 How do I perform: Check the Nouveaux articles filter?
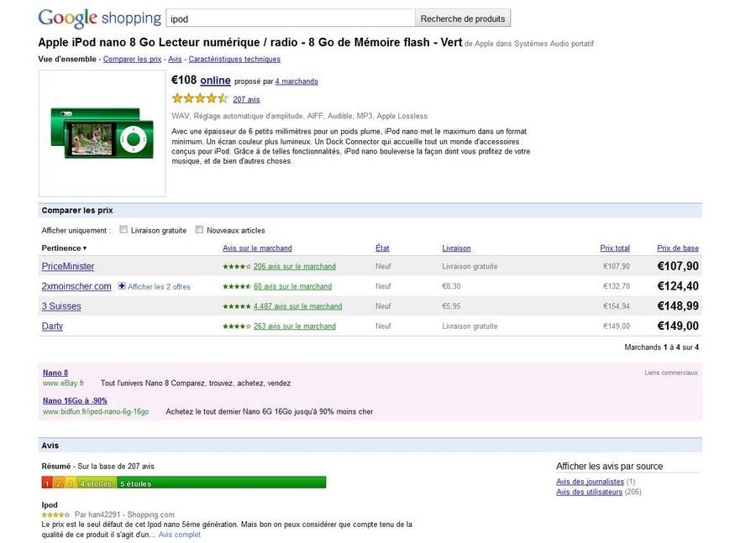click(x=199, y=230)
